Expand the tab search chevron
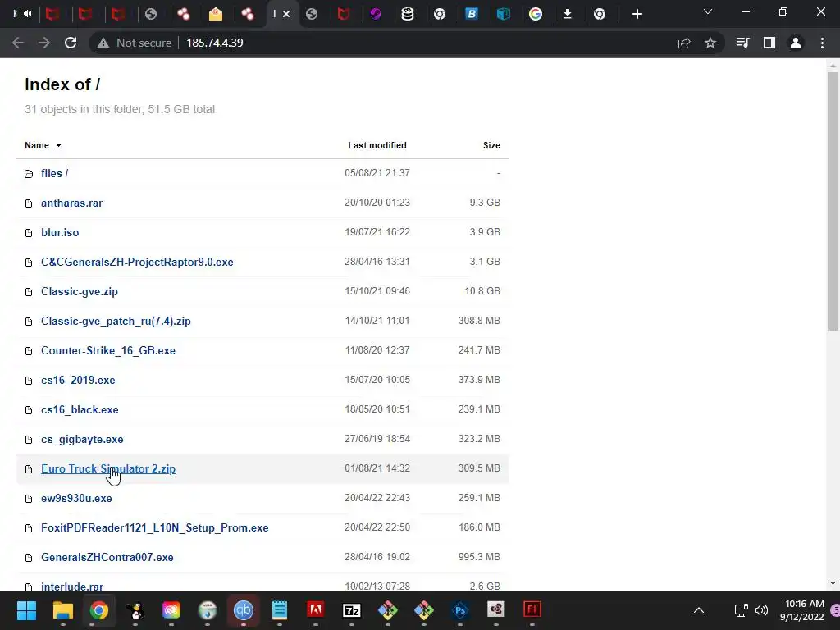Image resolution: width=840 pixels, height=630 pixels. coord(708,11)
